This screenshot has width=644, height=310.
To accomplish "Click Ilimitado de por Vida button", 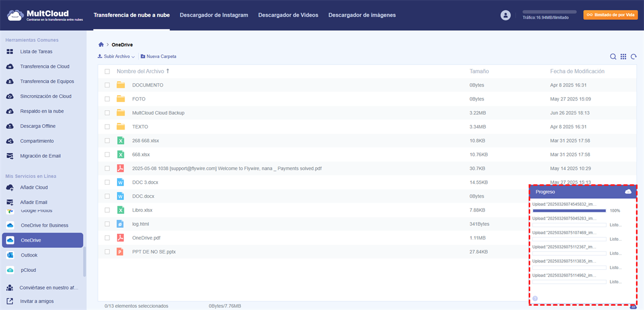I will (611, 15).
